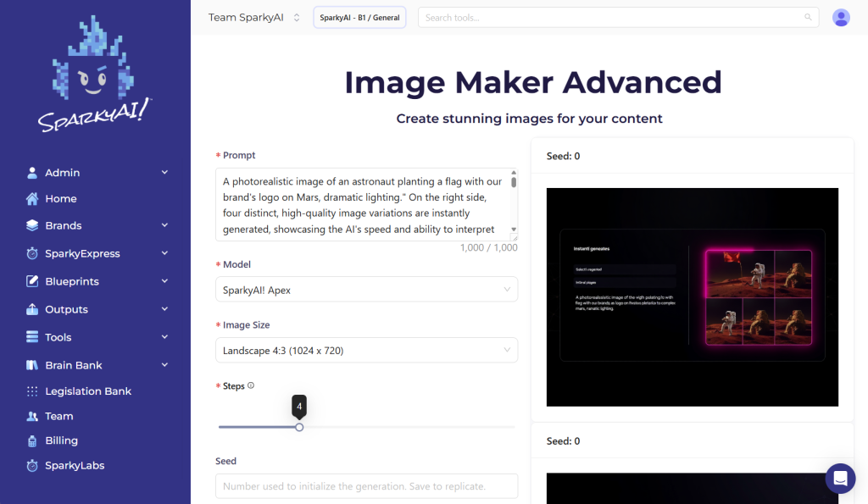Select the Blueprints icon
Screen dimensions: 868x504
31,281
